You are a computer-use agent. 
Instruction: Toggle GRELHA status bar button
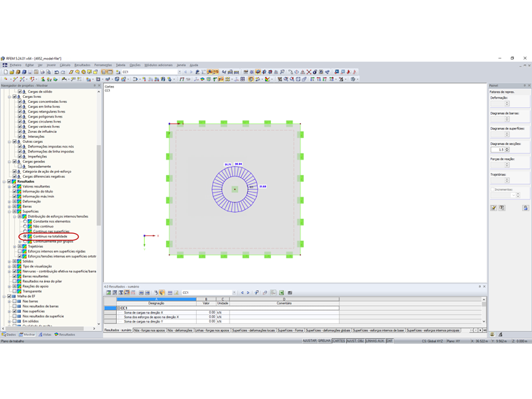pos(324,341)
